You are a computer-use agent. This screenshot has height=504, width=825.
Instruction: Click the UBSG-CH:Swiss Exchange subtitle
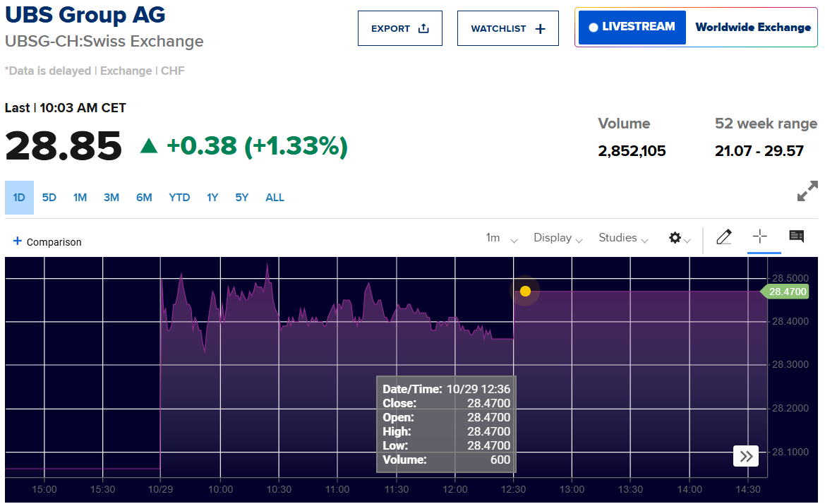pos(104,41)
